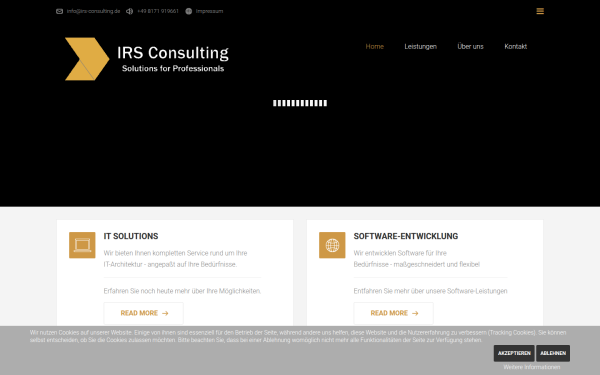Click the phone speaker icon
This screenshot has width=600, height=375.
coord(129,11)
